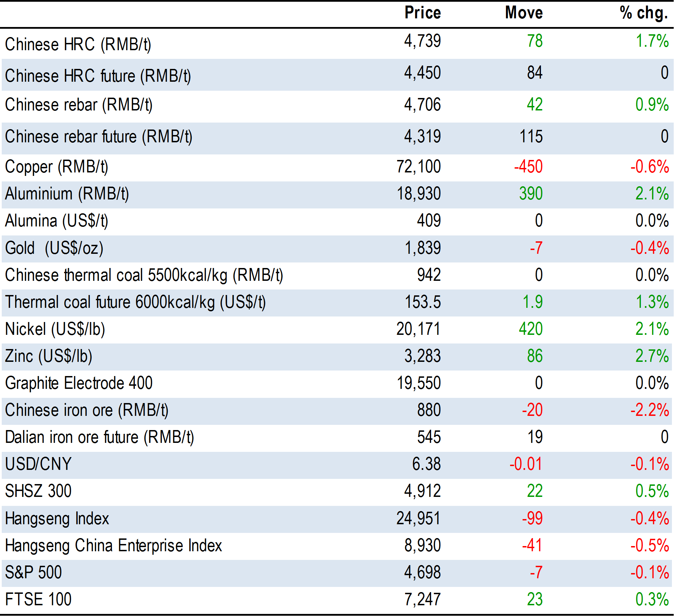Screen dimensions: 674x616
Task: Click Hangseng China Enterprise Index label
Action: (x=113, y=546)
